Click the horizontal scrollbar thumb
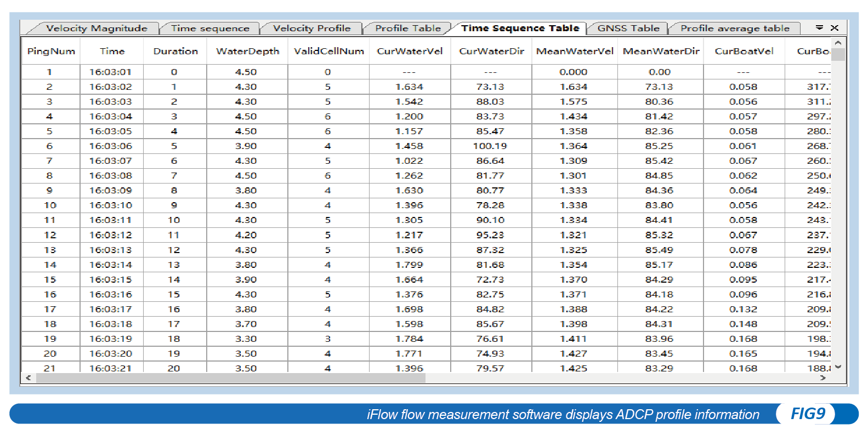Viewport: 868px width, 441px height. coord(230,378)
